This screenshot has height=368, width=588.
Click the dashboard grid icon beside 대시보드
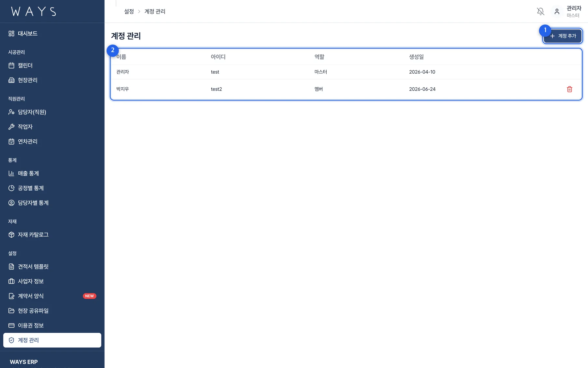click(x=11, y=33)
